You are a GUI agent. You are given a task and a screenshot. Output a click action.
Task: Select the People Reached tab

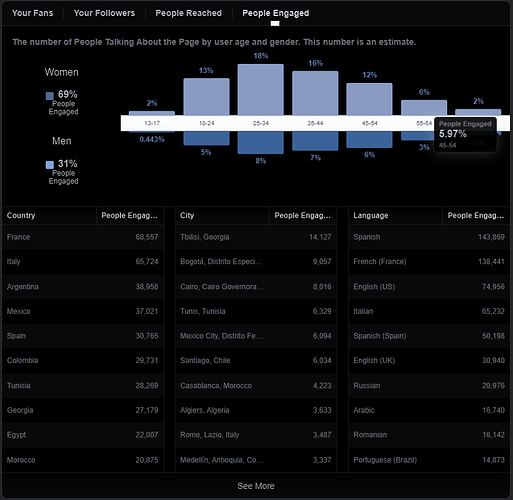point(188,13)
